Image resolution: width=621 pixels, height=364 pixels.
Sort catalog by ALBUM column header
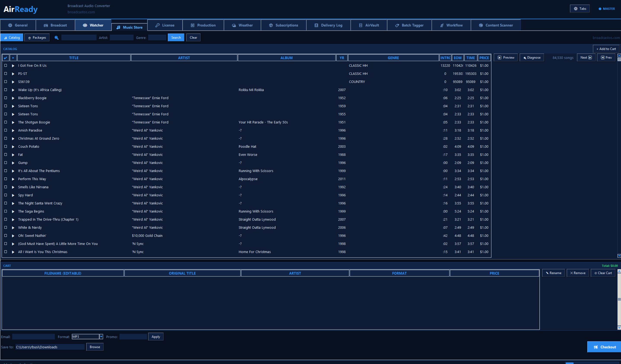pyautogui.click(x=286, y=58)
